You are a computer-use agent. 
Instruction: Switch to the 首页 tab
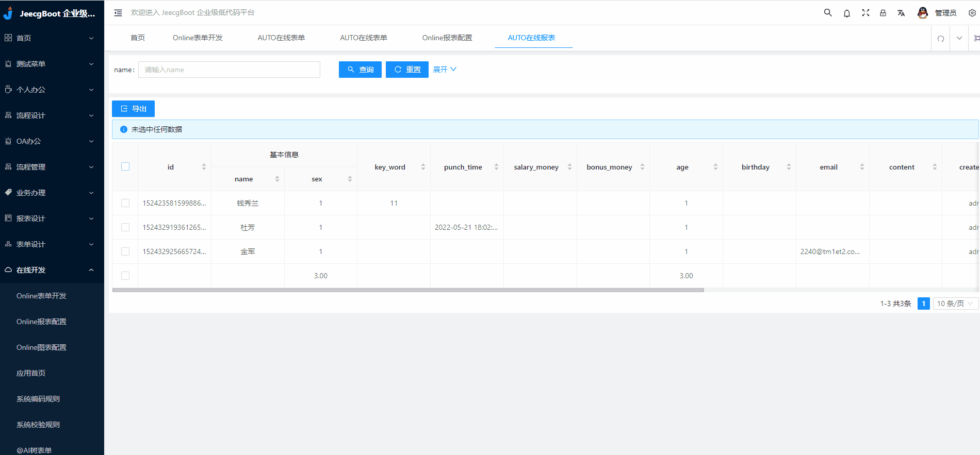[138, 38]
